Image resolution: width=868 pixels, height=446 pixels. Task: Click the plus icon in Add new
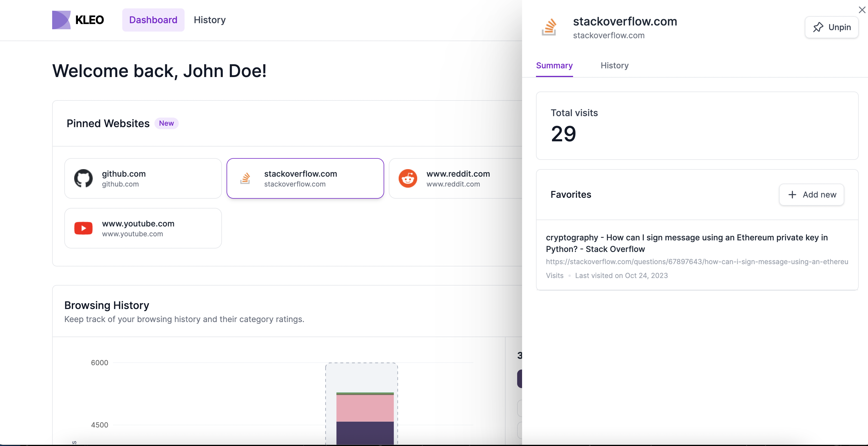tap(792, 194)
